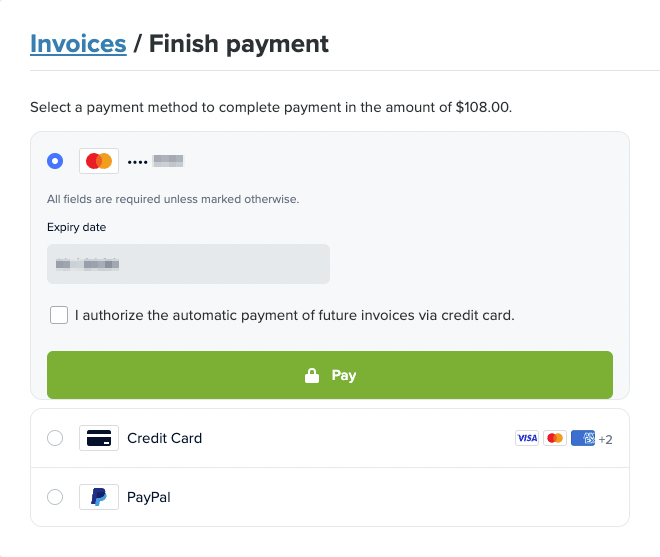Click the Visa card brand icon
660x557 pixels.
tap(527, 438)
